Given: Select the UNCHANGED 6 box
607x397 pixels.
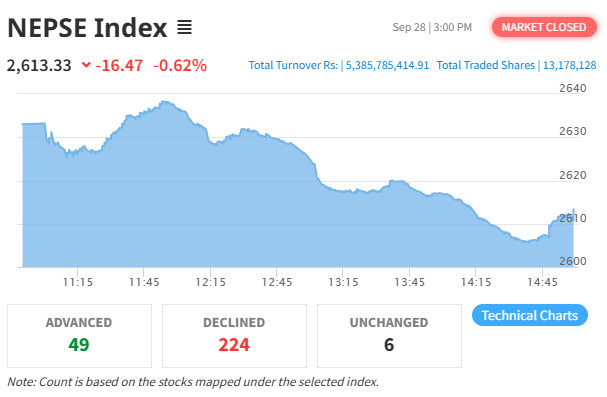Looking at the screenshot, I should (389, 335).
